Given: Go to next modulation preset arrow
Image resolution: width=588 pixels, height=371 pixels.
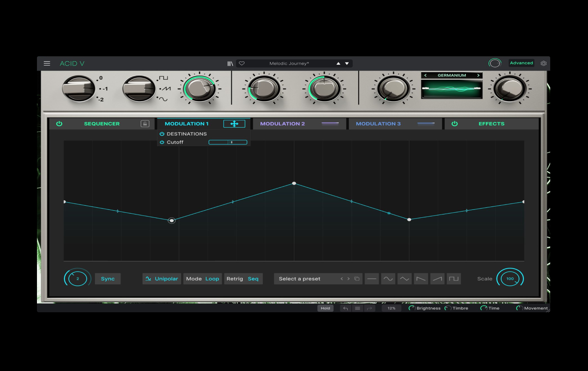Looking at the screenshot, I should 348,279.
